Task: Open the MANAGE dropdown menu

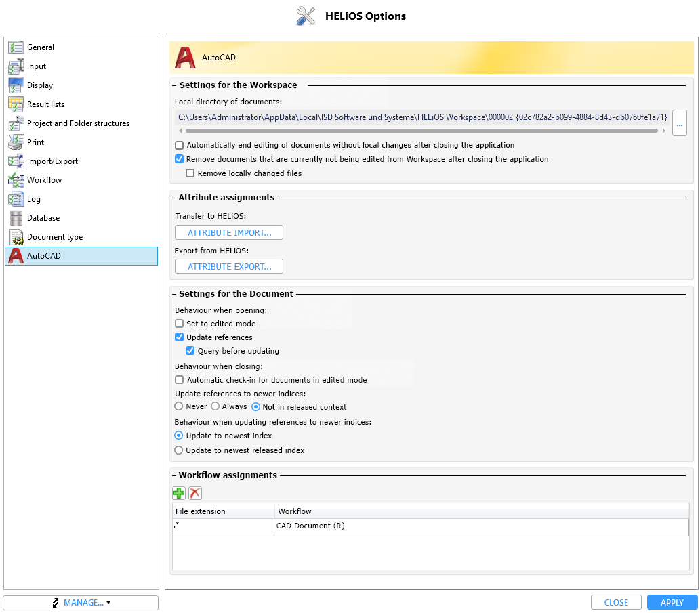Action: click(x=81, y=603)
